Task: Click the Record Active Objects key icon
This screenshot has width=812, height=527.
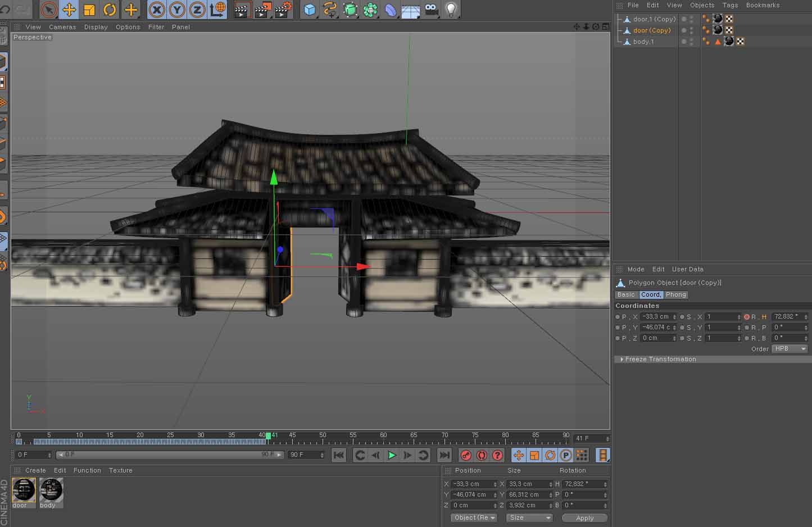Action: point(466,455)
